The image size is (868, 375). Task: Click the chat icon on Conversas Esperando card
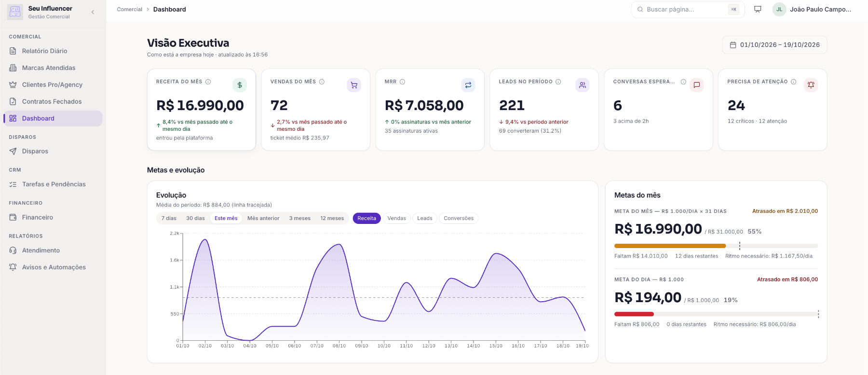(x=697, y=85)
